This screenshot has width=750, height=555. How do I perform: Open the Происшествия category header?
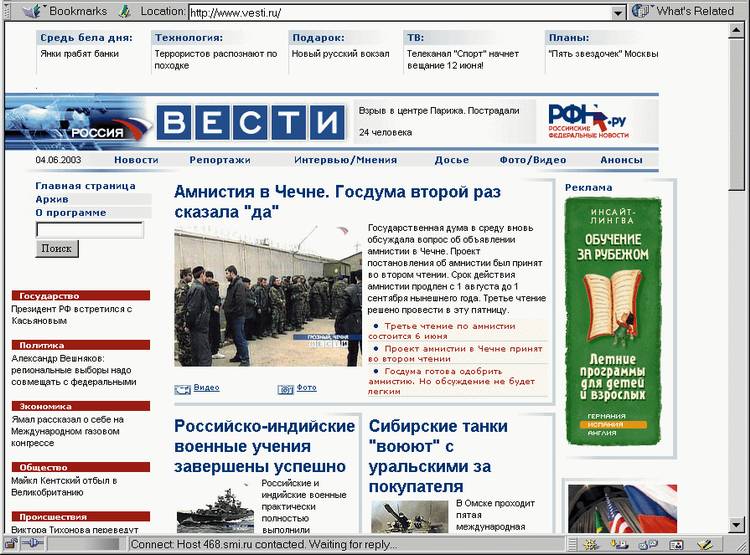(81, 517)
